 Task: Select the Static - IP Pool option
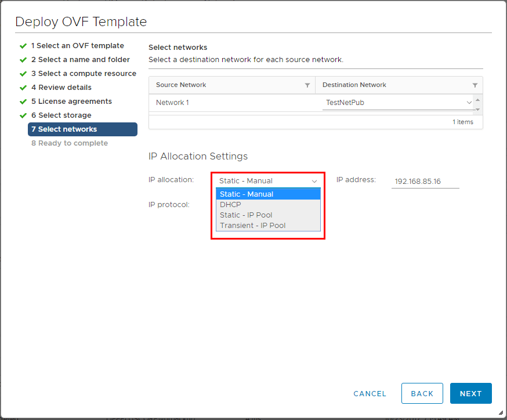(x=246, y=215)
